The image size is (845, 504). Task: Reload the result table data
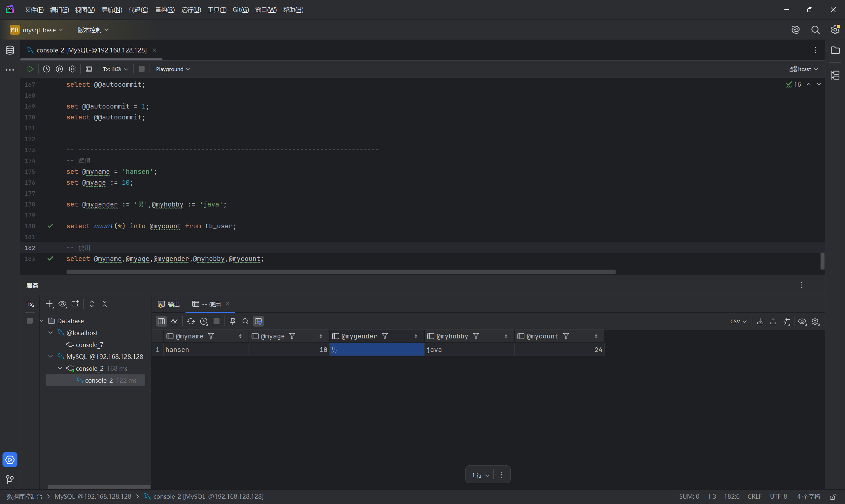coord(190,321)
